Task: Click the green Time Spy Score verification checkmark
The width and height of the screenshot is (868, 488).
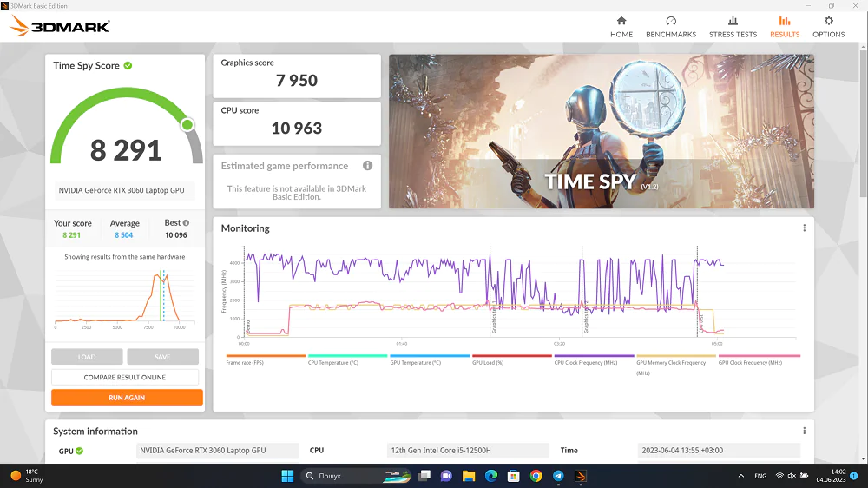Action: point(128,65)
